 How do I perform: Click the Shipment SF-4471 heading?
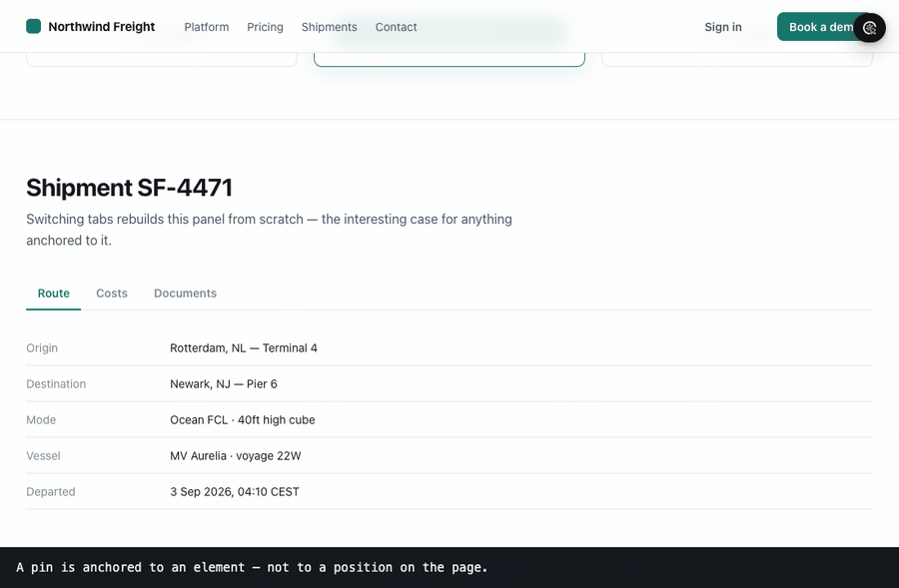129,188
